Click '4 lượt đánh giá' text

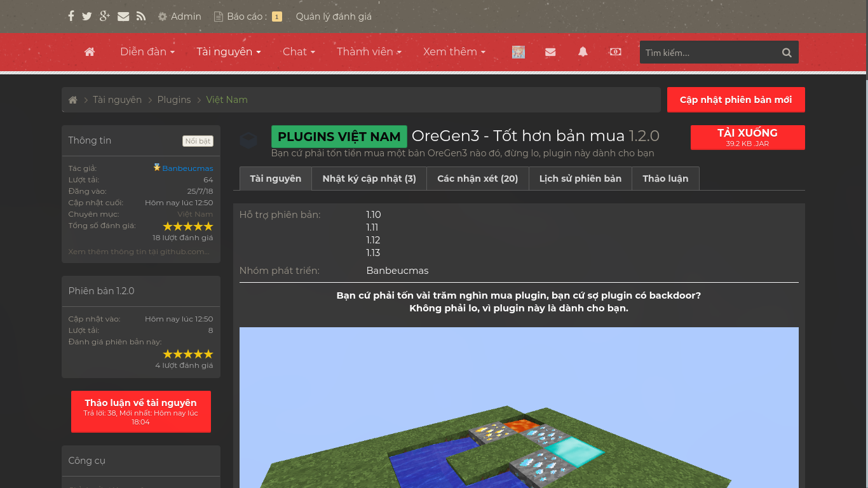pos(184,365)
